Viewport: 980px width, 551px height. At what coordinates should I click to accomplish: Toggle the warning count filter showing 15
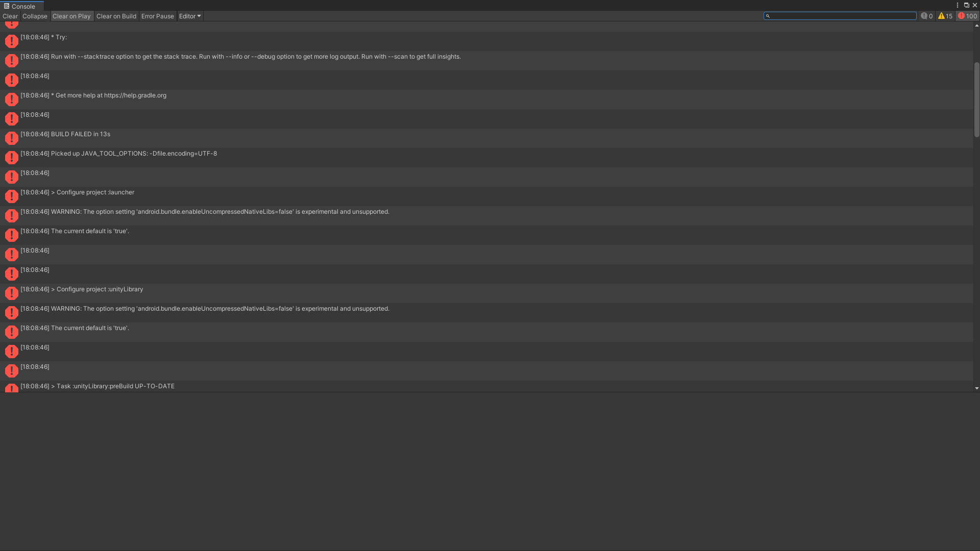tap(945, 16)
